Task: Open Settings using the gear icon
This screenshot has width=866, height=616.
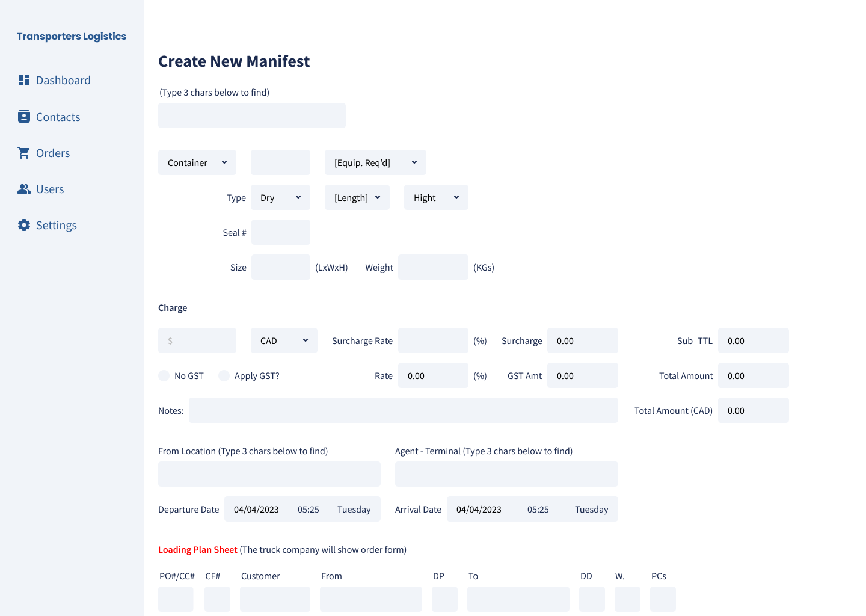Action: 24,224
